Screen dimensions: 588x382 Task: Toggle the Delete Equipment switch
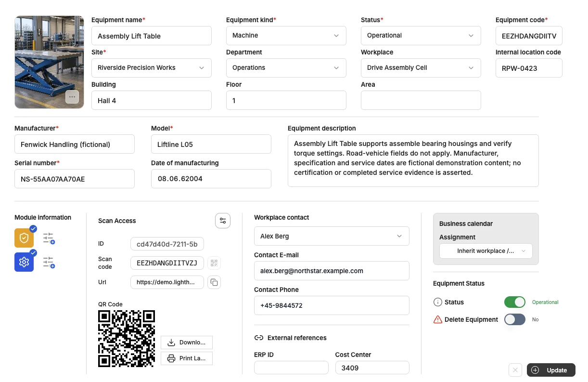click(x=515, y=319)
